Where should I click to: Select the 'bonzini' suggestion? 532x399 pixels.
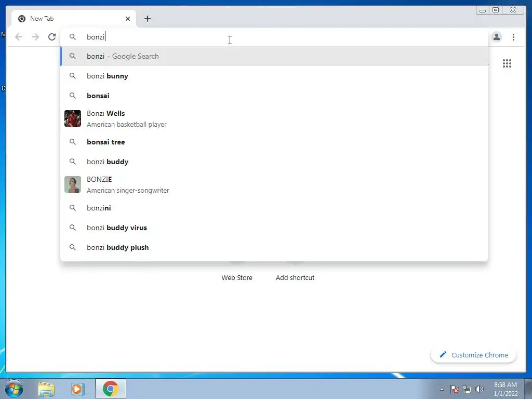[x=274, y=208]
